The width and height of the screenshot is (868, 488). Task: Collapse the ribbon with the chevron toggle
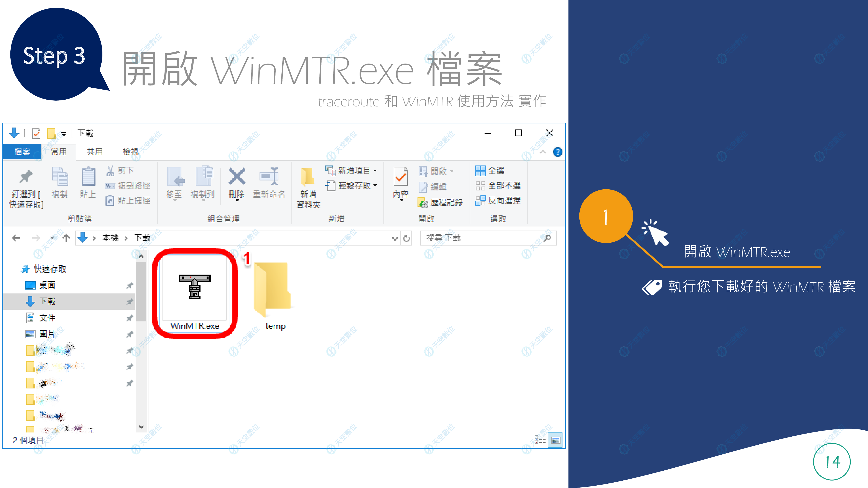543,152
